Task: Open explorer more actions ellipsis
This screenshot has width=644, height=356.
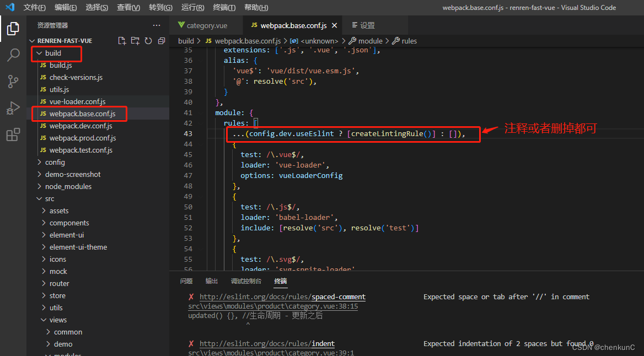Action: 157,25
